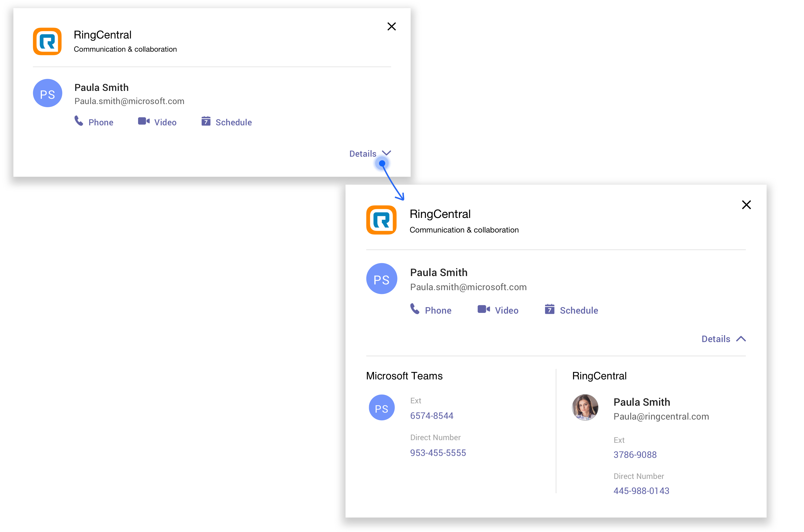Click PS avatar beside Paula.smith@microsoft.com in expanded card

[381, 278]
